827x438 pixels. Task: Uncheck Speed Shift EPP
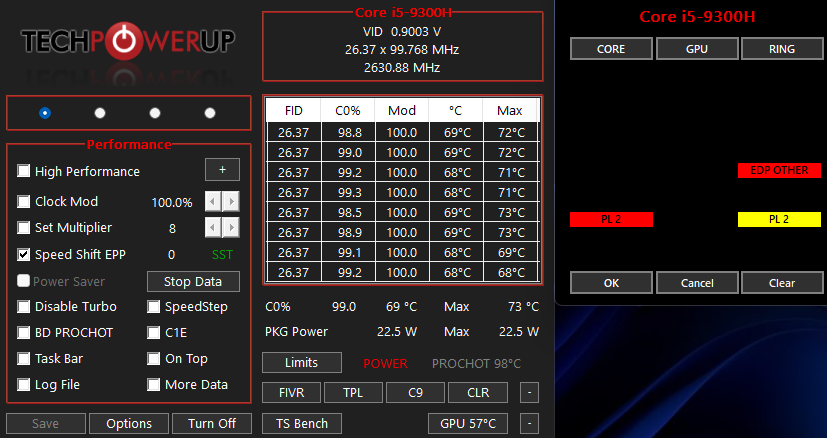click(x=23, y=254)
